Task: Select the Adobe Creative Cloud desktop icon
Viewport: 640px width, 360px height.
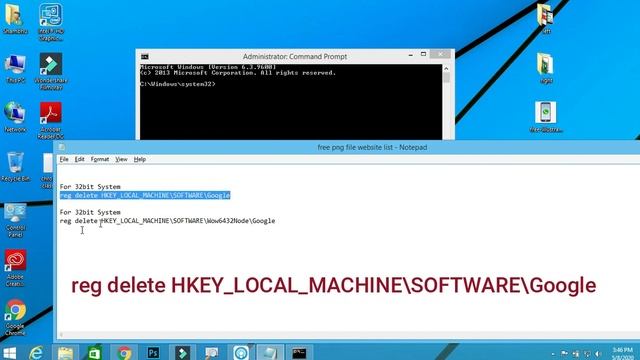Action: 16,268
